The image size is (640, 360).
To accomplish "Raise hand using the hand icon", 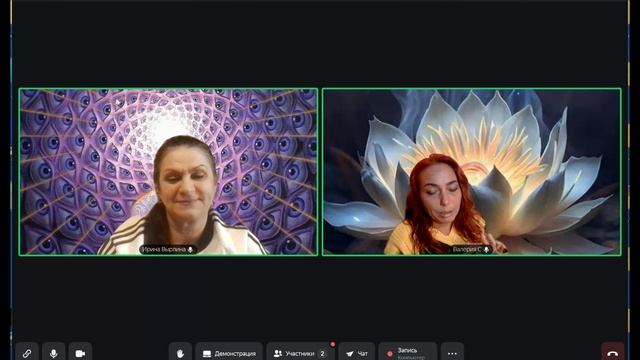I will click(180, 352).
